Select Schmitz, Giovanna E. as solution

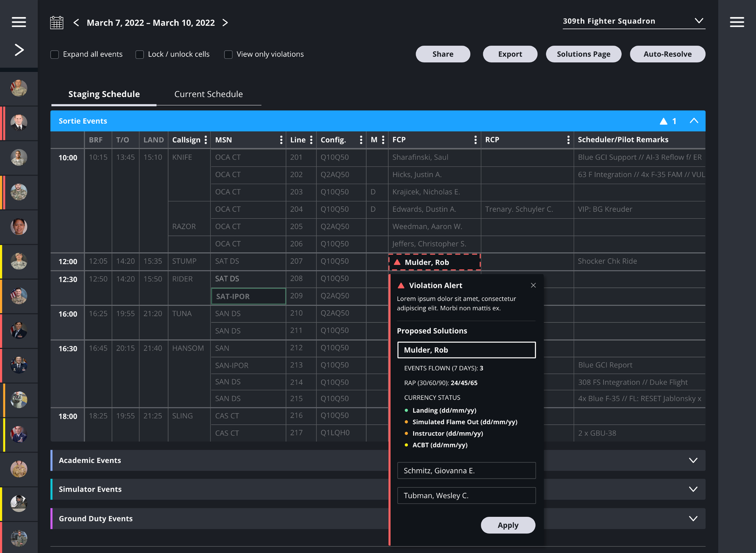(466, 471)
